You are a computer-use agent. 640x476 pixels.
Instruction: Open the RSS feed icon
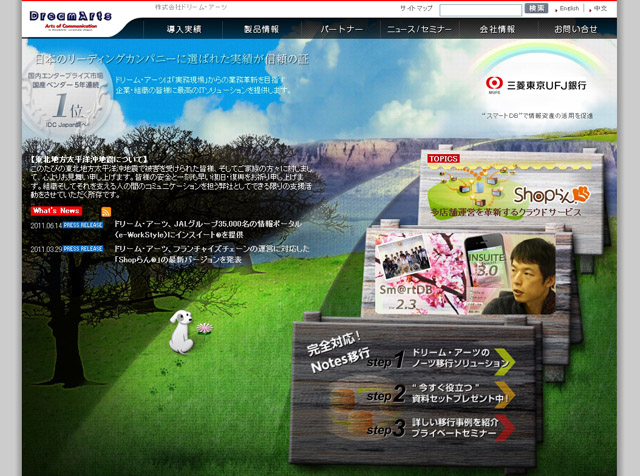106,211
